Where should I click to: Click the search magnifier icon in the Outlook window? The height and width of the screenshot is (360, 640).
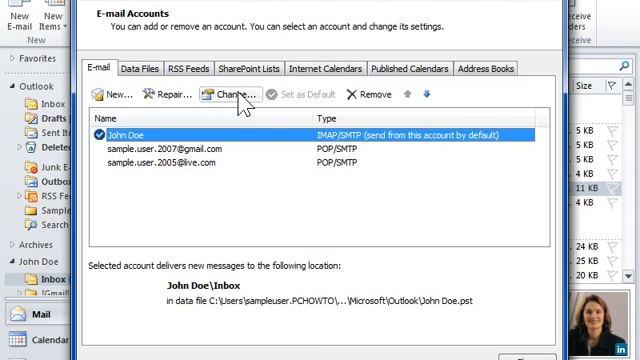(624, 66)
